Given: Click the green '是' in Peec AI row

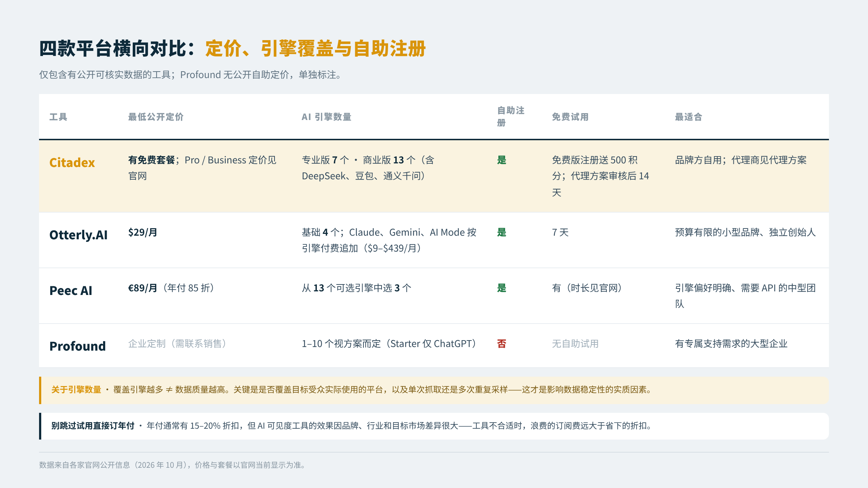Looking at the screenshot, I should click(x=502, y=288).
